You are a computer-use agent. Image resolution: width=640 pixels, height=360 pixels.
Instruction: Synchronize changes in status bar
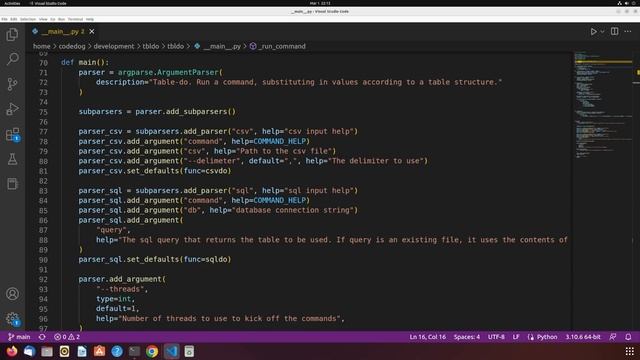click(42, 337)
